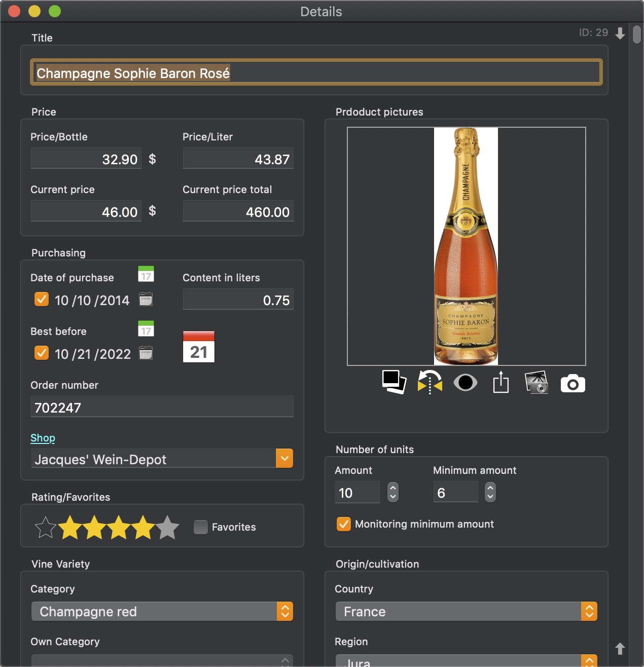This screenshot has width=644, height=667.
Task: Toggle the Monitoring minimum amount checkbox
Action: coord(344,524)
